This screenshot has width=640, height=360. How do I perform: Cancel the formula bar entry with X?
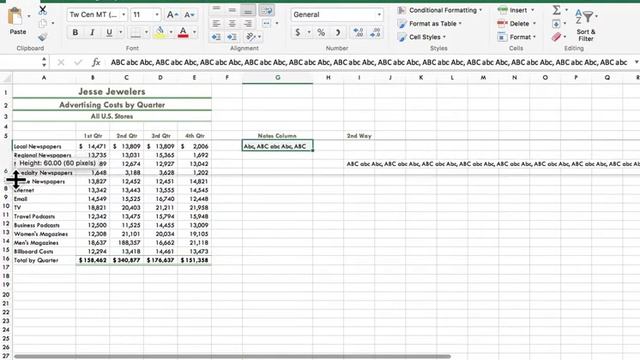61,62
